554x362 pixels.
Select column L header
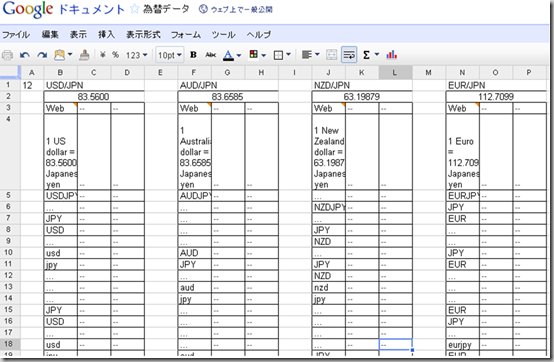(395, 73)
